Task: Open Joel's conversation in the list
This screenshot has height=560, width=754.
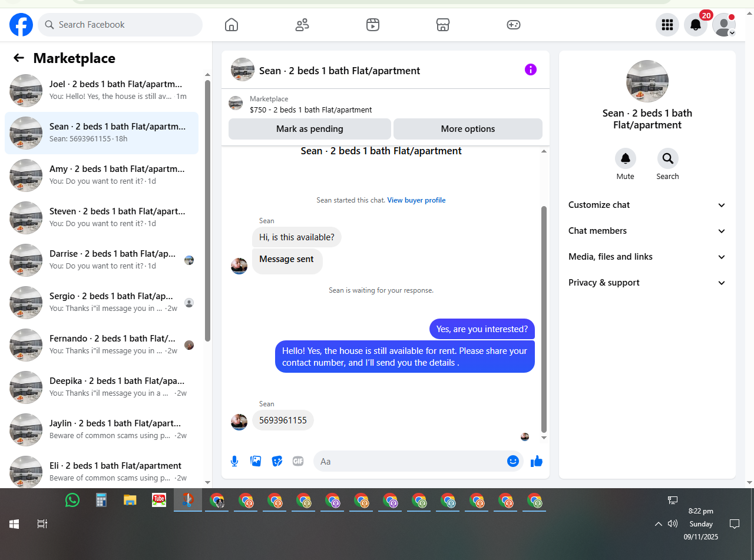Action: (x=101, y=91)
